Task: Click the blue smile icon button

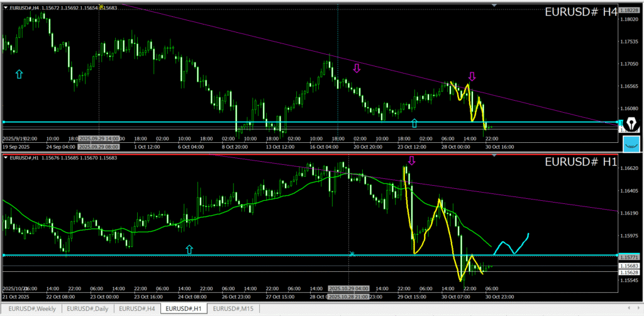Action: click(x=631, y=144)
